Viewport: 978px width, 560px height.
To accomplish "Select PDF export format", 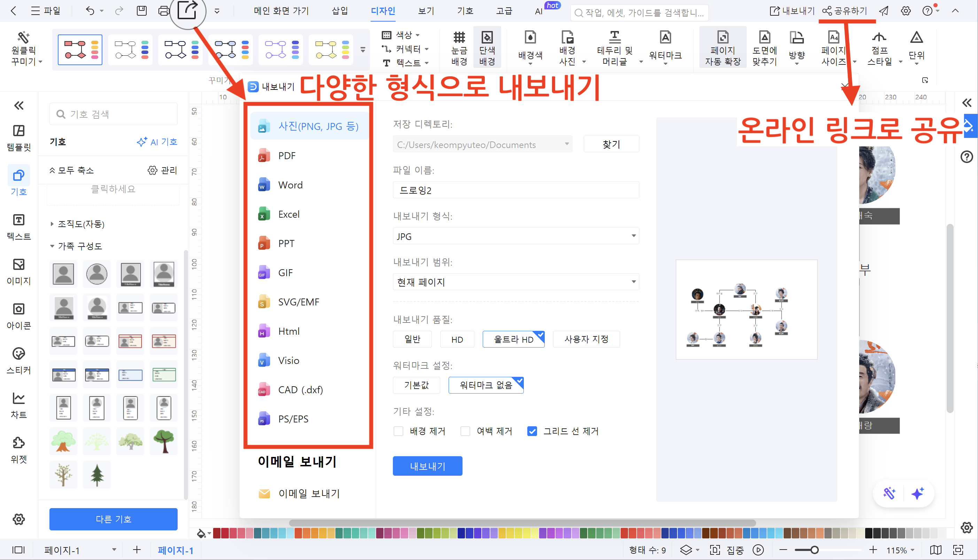I will click(287, 156).
